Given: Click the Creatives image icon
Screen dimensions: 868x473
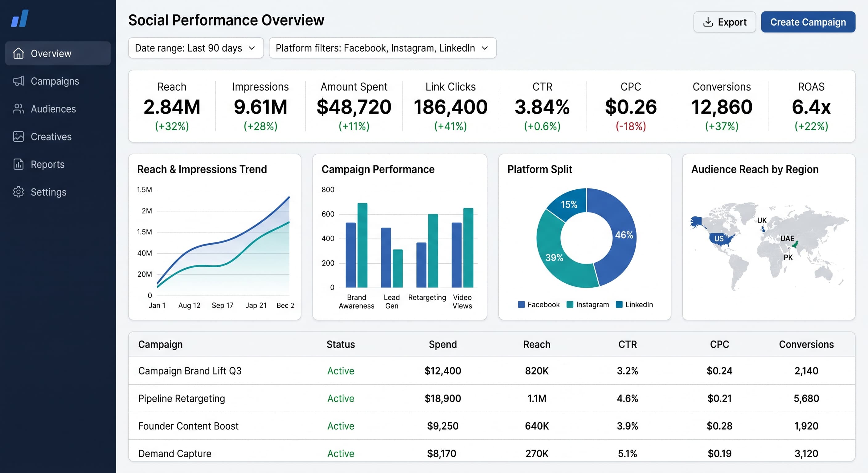Looking at the screenshot, I should click(18, 136).
